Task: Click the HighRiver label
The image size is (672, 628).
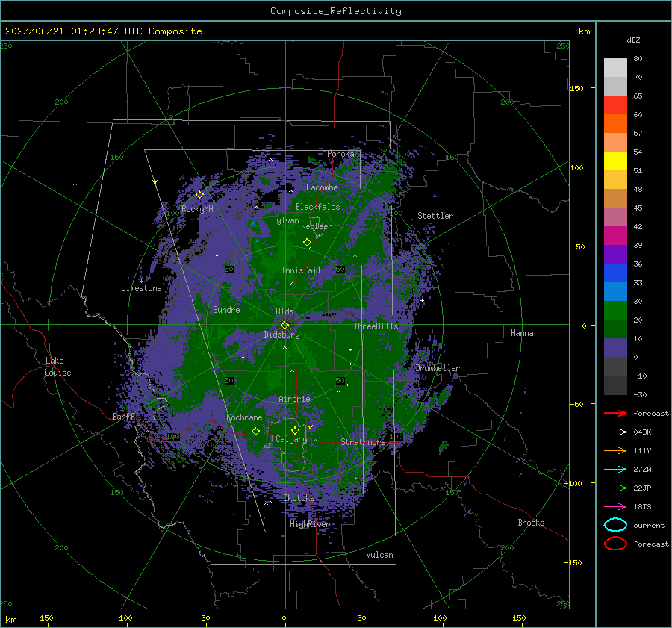Action: point(310,524)
